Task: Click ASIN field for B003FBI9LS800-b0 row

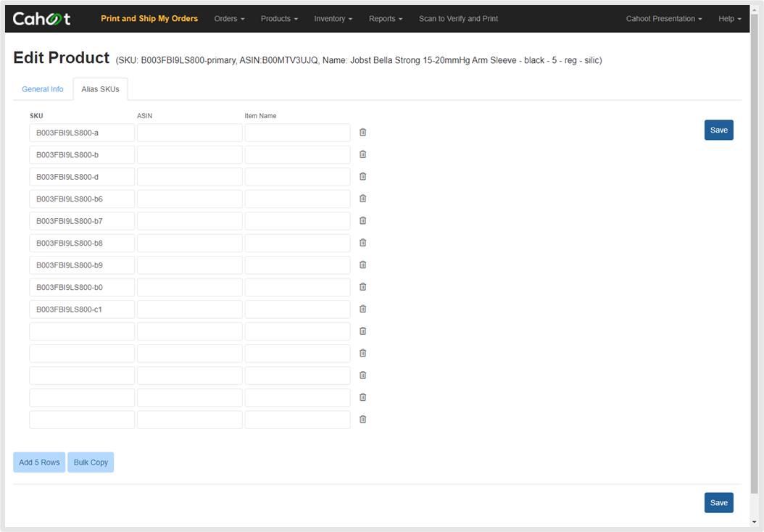Action: coord(189,287)
